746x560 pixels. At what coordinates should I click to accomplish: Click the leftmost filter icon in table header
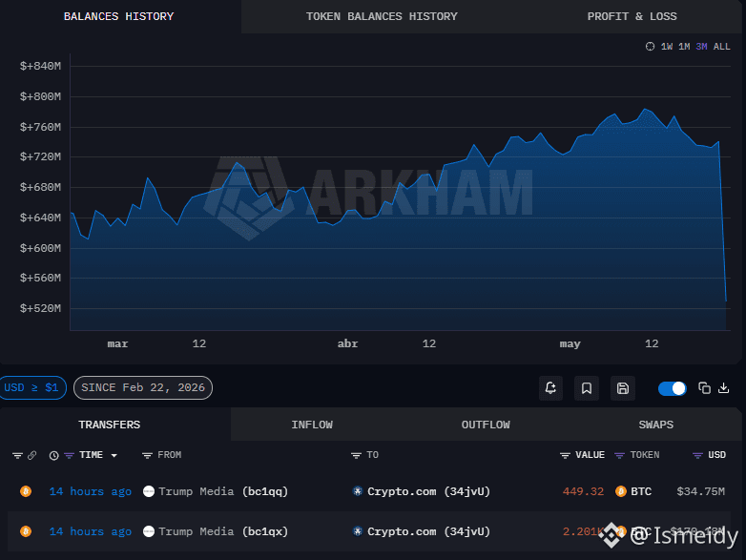[x=17, y=456]
